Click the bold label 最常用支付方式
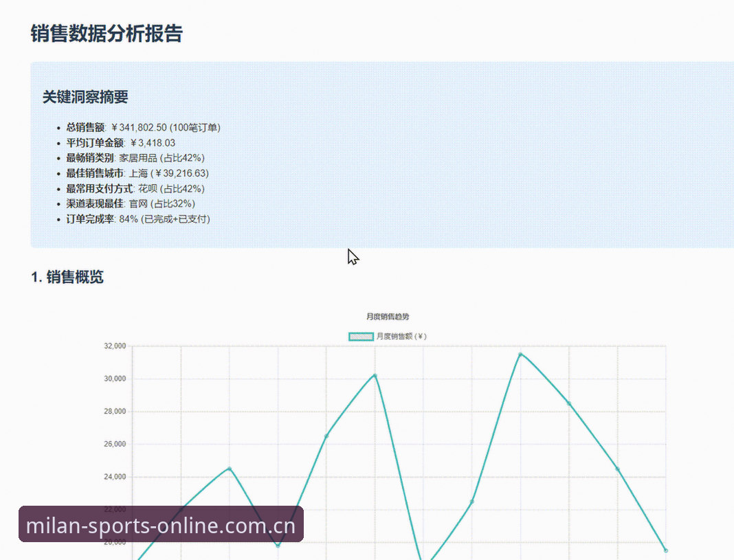Screen dimensions: 734x560 coord(100,188)
